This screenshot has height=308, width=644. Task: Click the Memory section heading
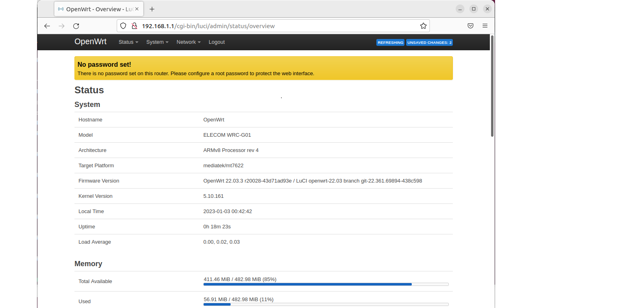(88, 264)
